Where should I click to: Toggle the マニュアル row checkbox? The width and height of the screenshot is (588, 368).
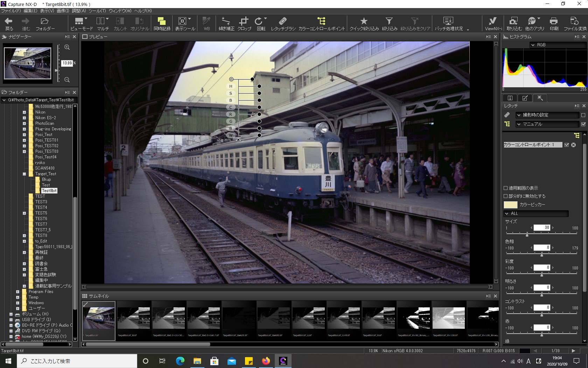point(583,124)
